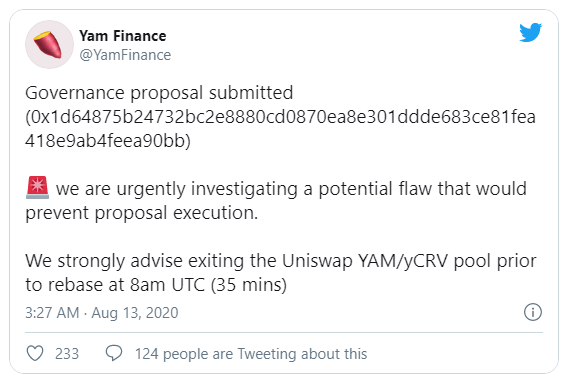Image resolution: width=569 pixels, height=383 pixels.
Task: Click the yam emoji inside the avatar
Action: pyautogui.click(x=48, y=45)
